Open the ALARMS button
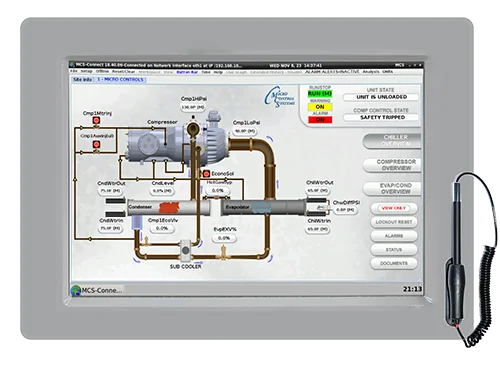Viewport: 500px width, 373px height. click(394, 236)
